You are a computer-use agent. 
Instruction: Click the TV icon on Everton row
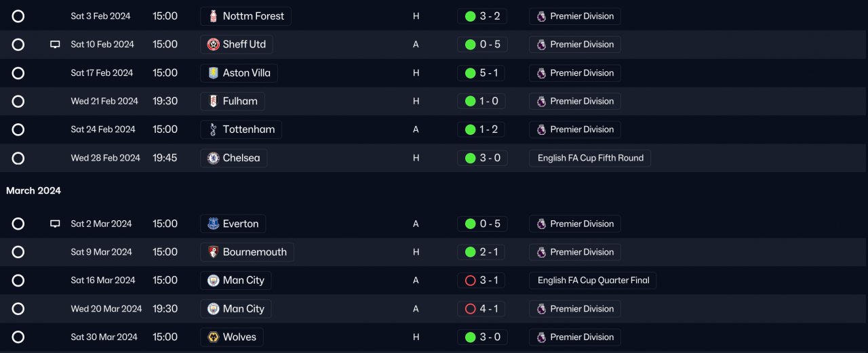55,224
